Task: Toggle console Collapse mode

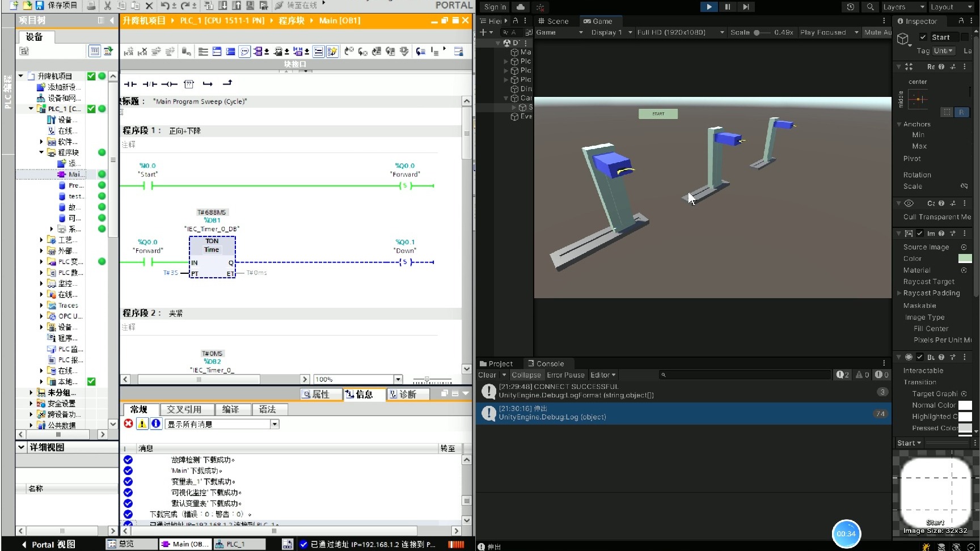Action: click(x=526, y=375)
